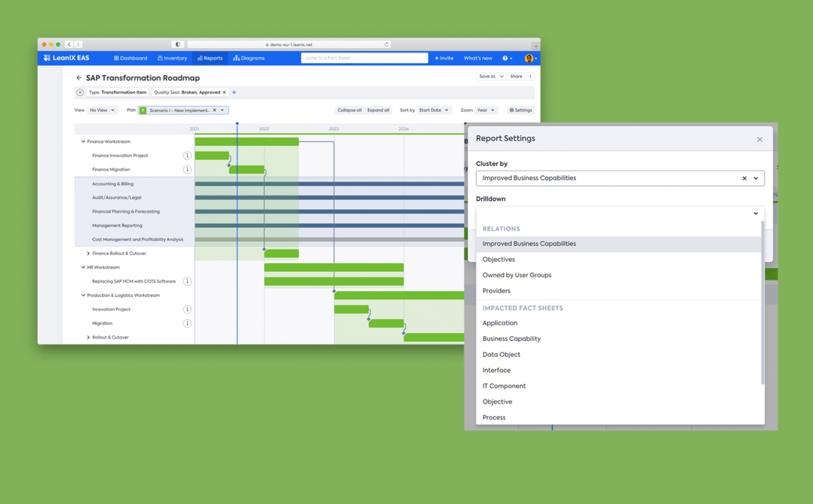Select Business Capability option
This screenshot has width=813, height=504.
click(618, 339)
